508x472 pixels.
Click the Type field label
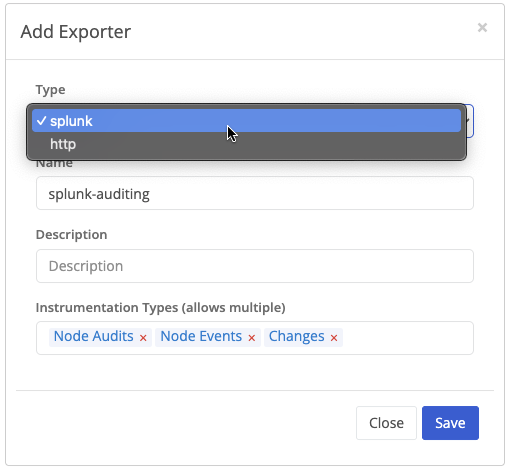[x=50, y=90]
